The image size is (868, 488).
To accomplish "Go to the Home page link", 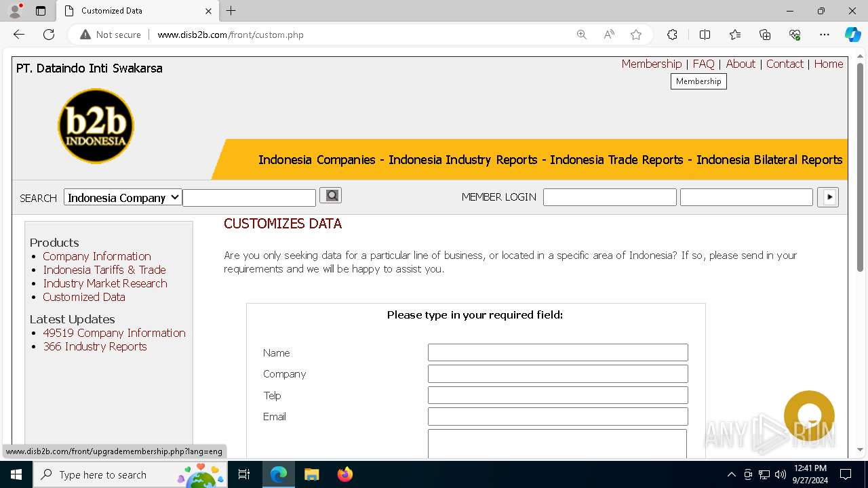I will click(829, 64).
